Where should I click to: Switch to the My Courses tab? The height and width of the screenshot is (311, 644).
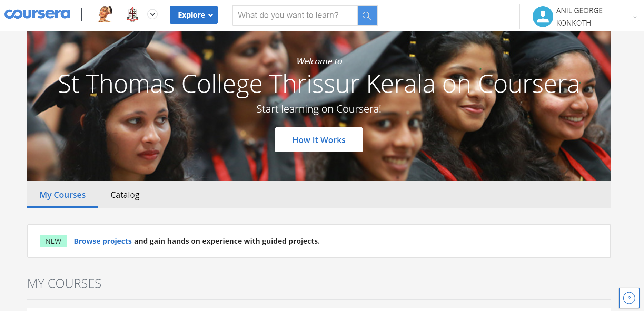[62, 195]
